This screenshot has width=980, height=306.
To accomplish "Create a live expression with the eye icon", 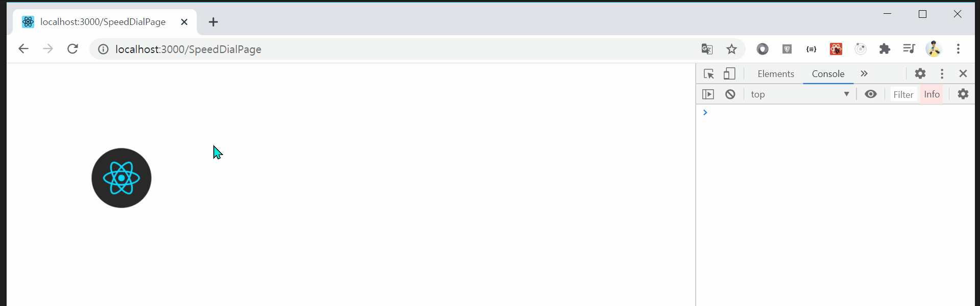I will [871, 94].
